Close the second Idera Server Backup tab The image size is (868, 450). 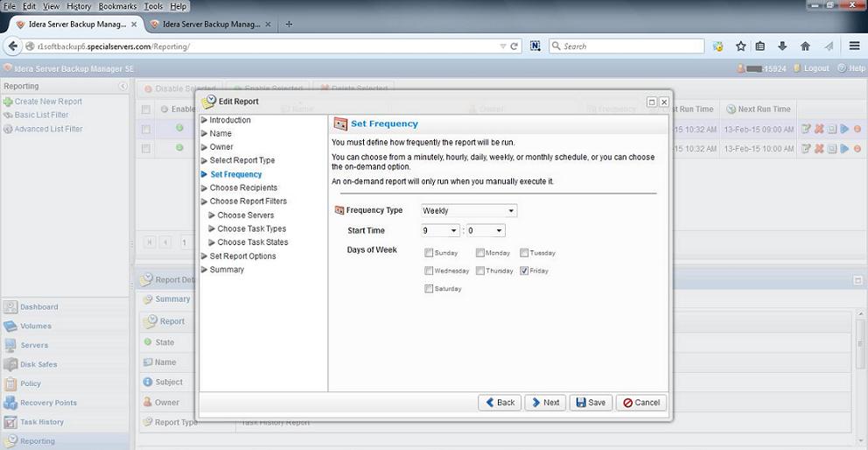(268, 25)
